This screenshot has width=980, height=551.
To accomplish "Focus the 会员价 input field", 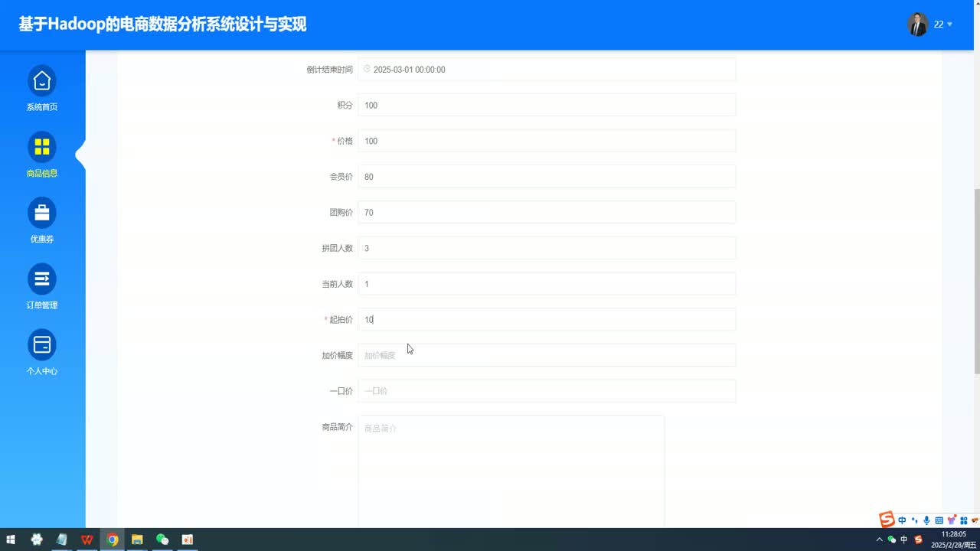I will 547,177.
